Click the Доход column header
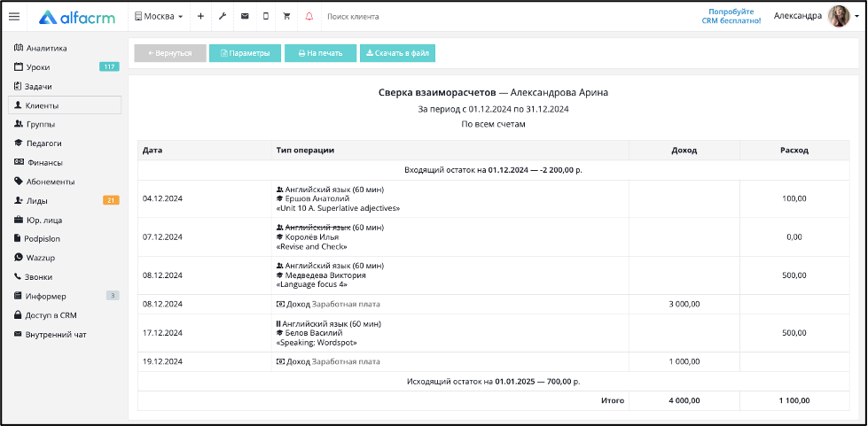This screenshot has width=868, height=426. [684, 150]
